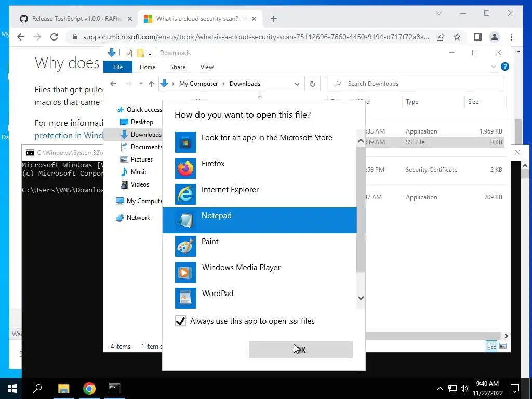Select the Security Certificate file row
Screen dimensions: 532x399
[x=434, y=170]
